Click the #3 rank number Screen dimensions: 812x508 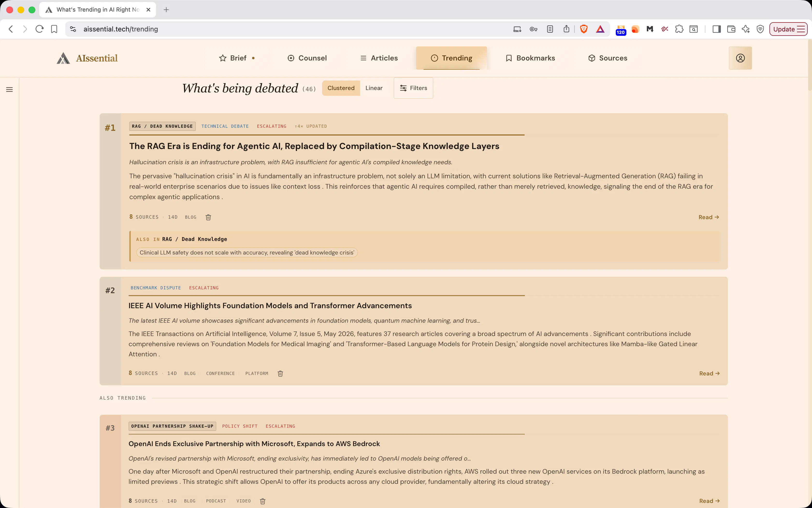(110, 428)
